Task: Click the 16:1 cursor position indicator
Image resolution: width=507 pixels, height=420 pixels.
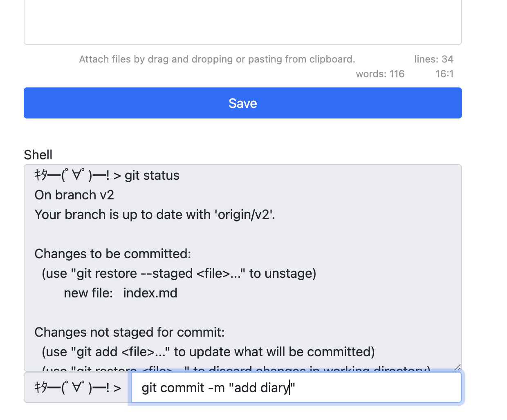Action: 444,74
